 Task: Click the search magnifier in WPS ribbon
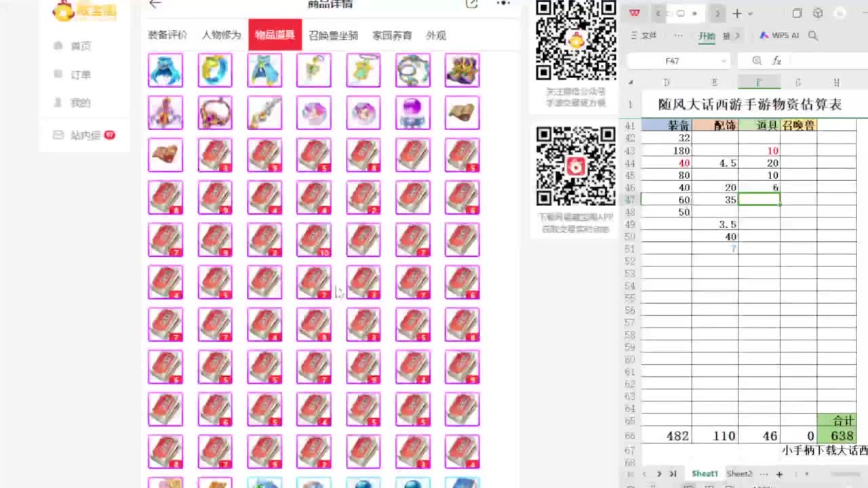coord(813,36)
